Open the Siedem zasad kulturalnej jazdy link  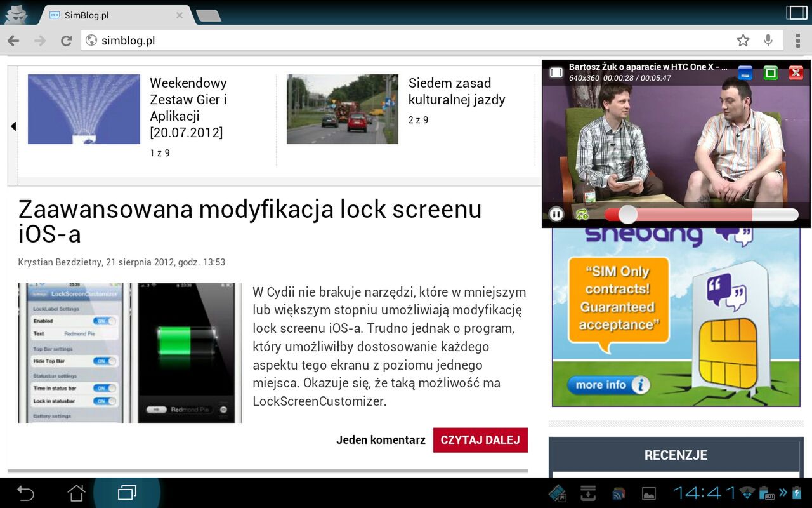(457, 91)
